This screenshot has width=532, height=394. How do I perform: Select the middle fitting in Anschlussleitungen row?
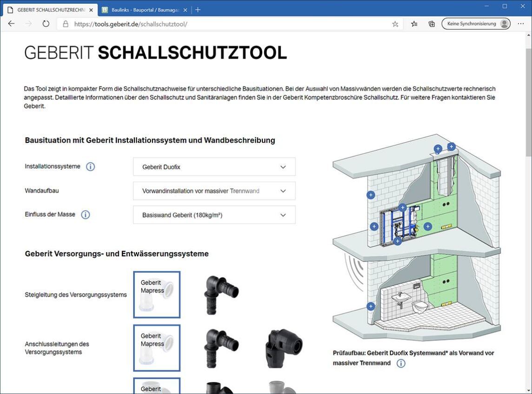(221, 348)
